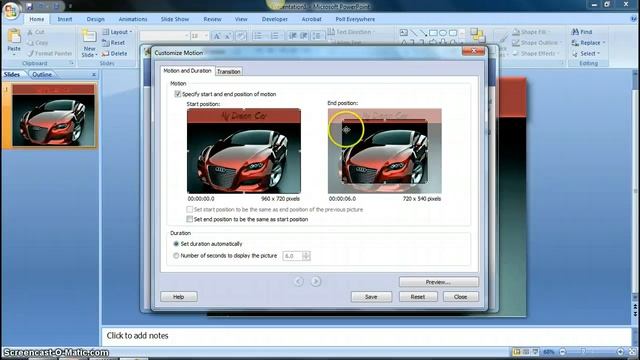The height and width of the screenshot is (360, 640).
Task: Click the next picture arrow in dialog
Action: (x=316, y=281)
